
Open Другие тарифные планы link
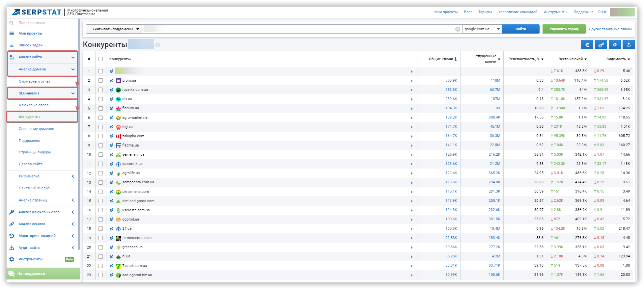(x=610, y=29)
